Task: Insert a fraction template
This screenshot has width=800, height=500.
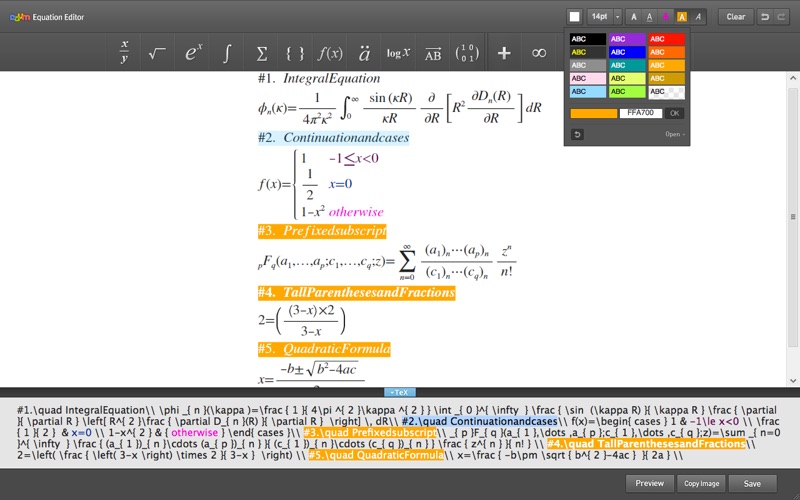Action: pyautogui.click(x=124, y=52)
